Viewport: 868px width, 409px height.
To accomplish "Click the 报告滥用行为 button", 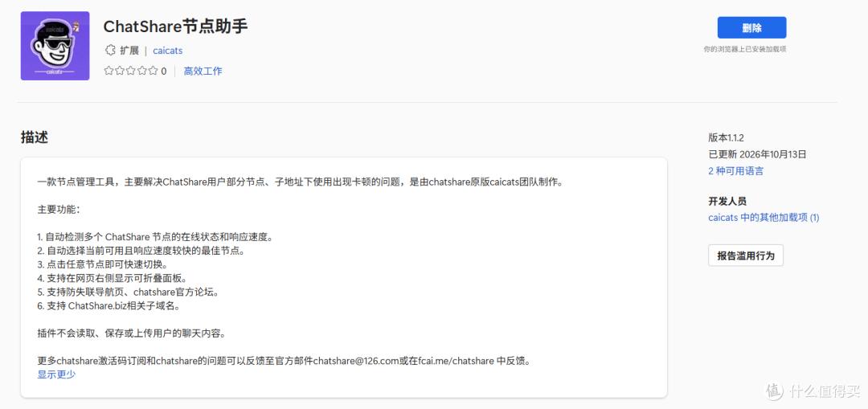I will click(x=746, y=256).
